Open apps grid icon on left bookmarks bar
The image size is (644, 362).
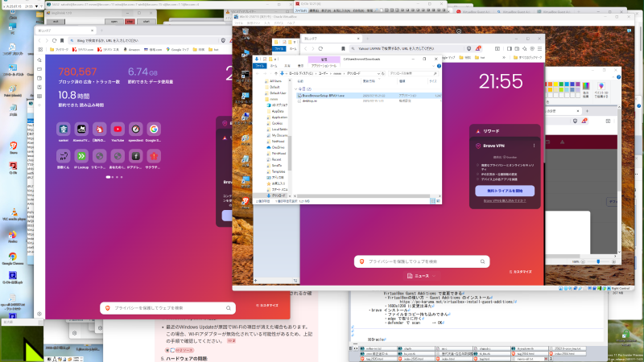(x=40, y=50)
